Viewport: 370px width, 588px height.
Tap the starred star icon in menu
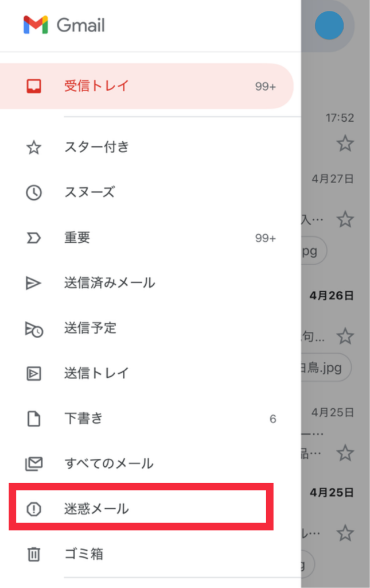34,148
